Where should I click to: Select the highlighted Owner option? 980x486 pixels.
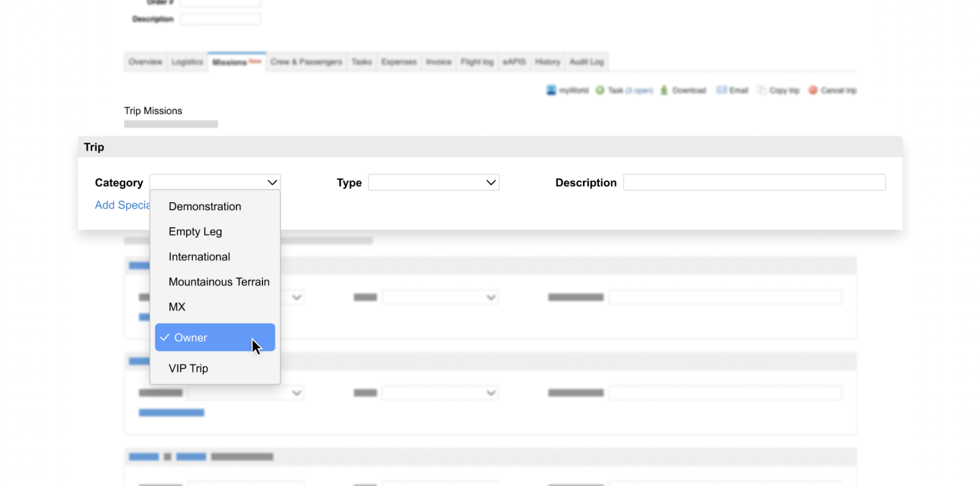tap(215, 337)
